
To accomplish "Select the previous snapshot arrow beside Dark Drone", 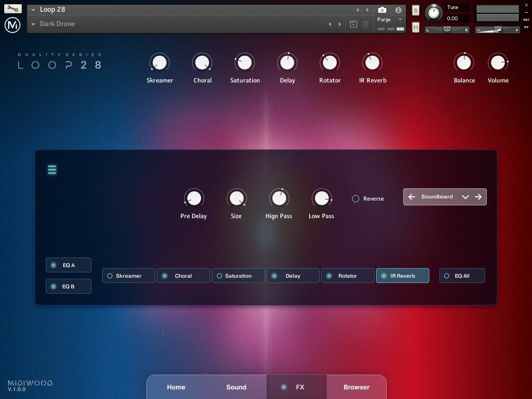I will click(330, 24).
